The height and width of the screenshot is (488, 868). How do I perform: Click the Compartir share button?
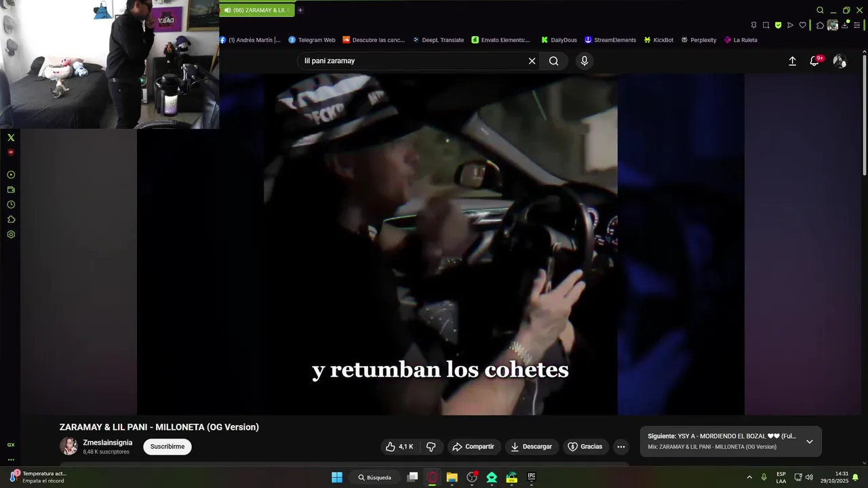tap(473, 447)
